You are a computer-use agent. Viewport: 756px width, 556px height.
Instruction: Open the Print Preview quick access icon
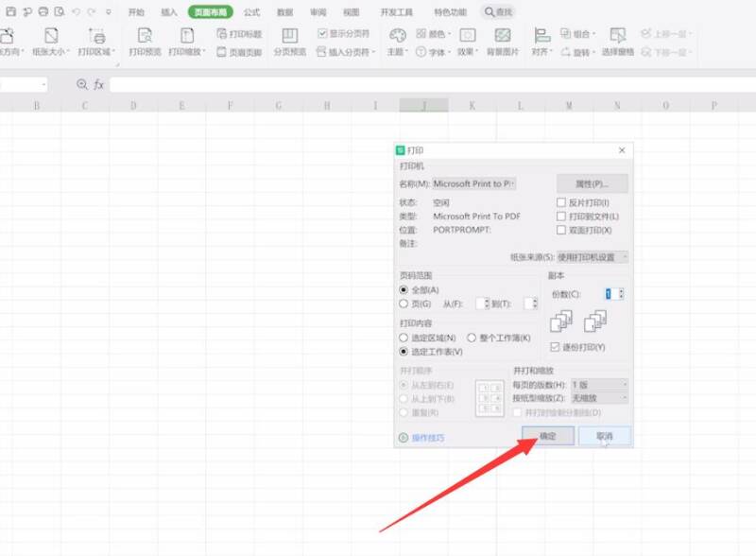60,11
